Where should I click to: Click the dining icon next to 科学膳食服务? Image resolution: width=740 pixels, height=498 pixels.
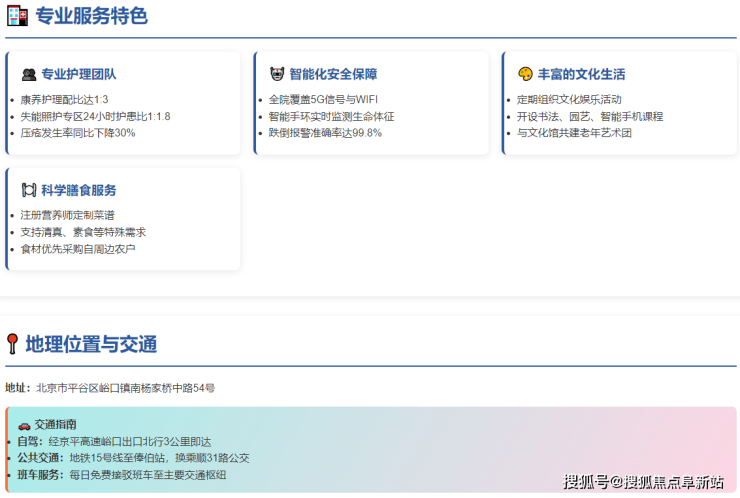(29, 190)
